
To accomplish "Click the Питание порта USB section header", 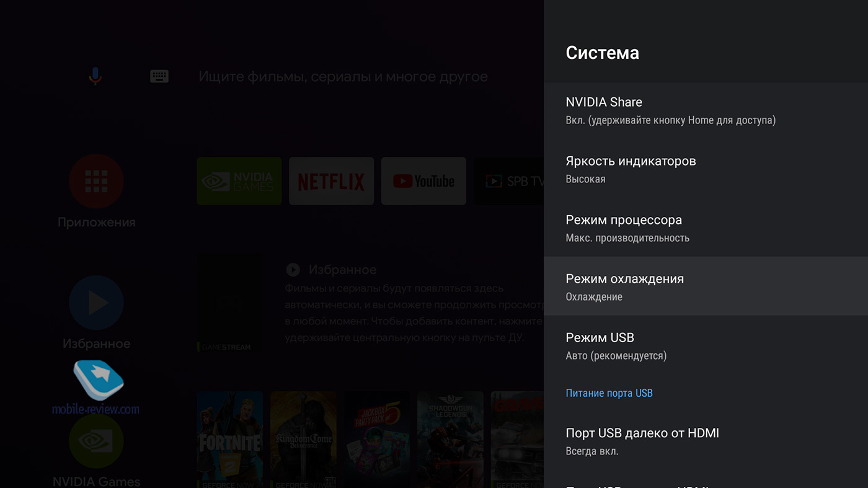I will (609, 393).
